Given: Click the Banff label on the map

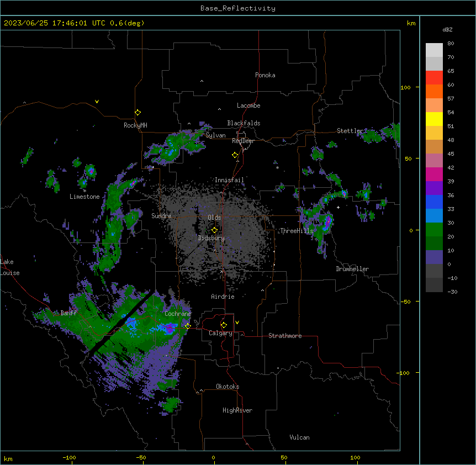Looking at the screenshot, I should [68, 313].
